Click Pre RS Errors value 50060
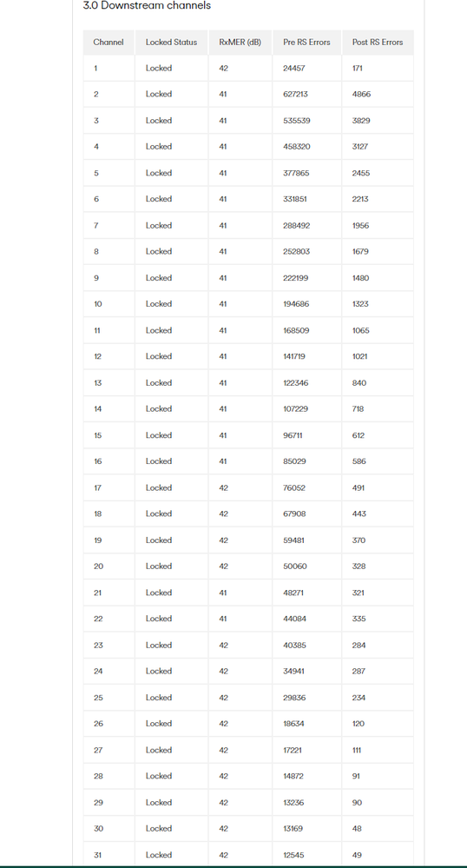The height and width of the screenshot is (868, 467). tap(295, 567)
